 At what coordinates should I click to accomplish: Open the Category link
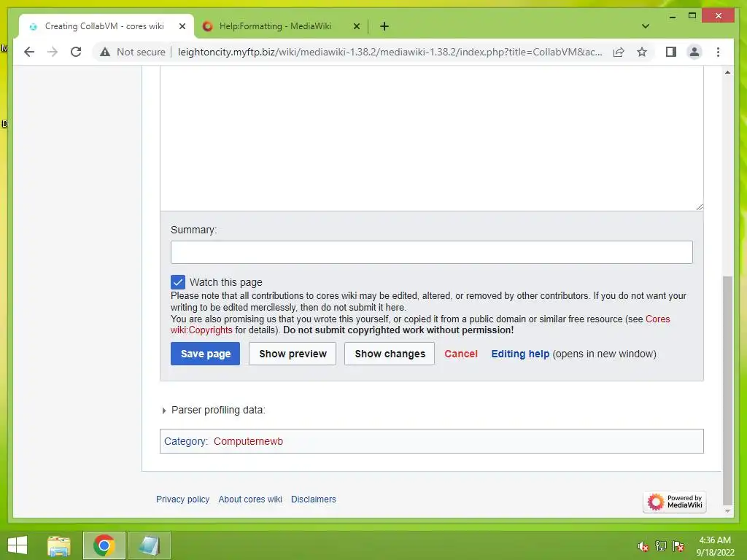tap(185, 441)
